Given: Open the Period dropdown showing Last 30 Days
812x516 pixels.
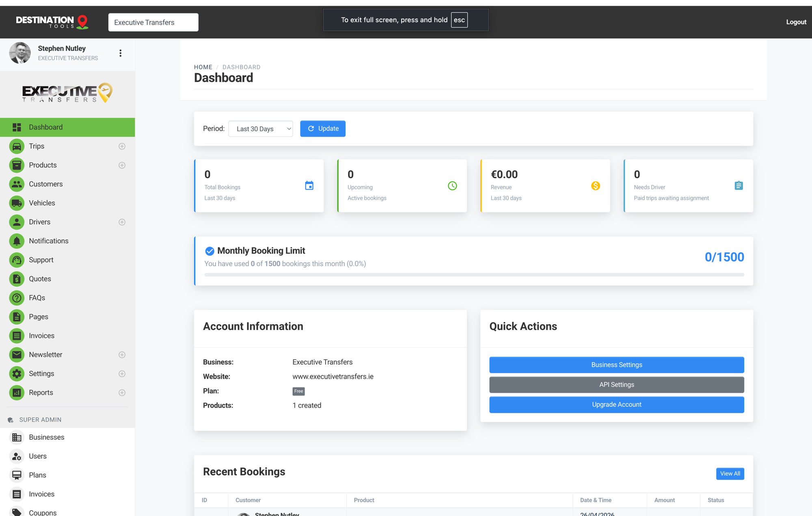Looking at the screenshot, I should click(x=261, y=129).
